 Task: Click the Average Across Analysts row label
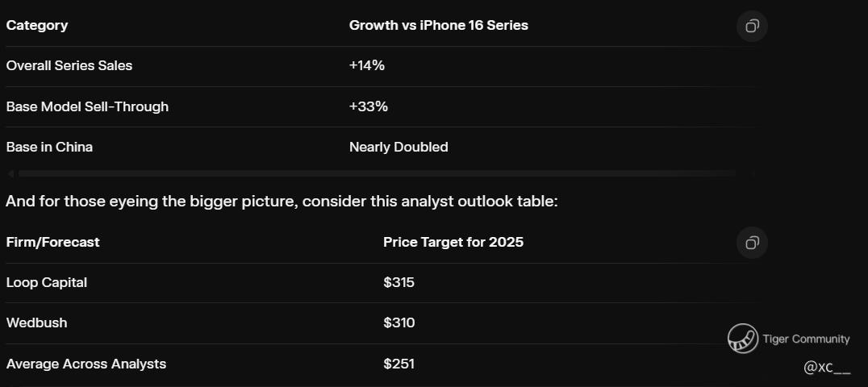pos(86,364)
